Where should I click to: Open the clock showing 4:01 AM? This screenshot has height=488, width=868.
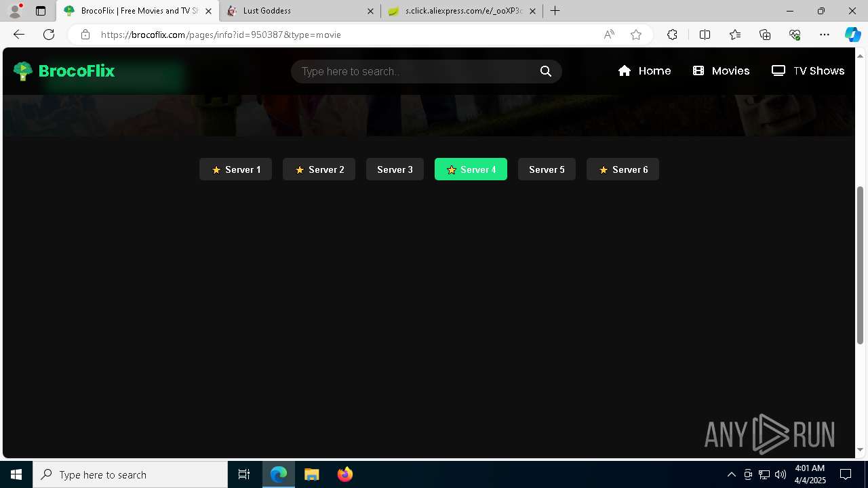[x=810, y=474]
